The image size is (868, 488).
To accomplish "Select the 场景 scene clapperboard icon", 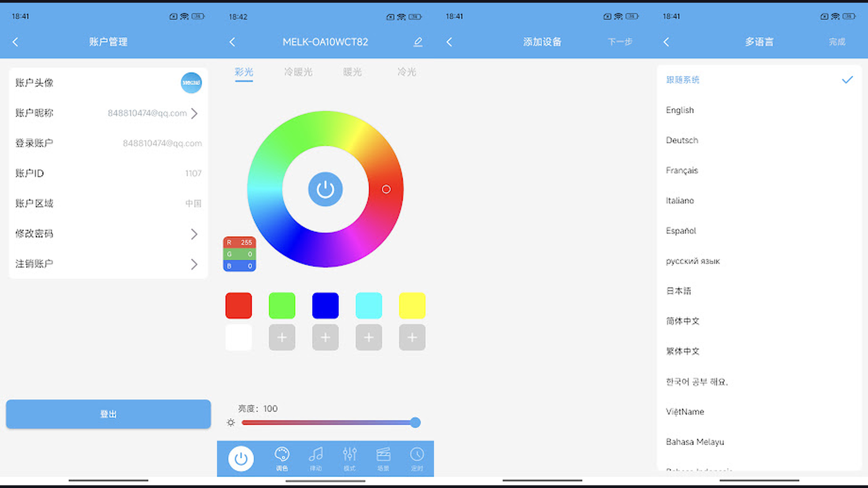I will (x=383, y=458).
